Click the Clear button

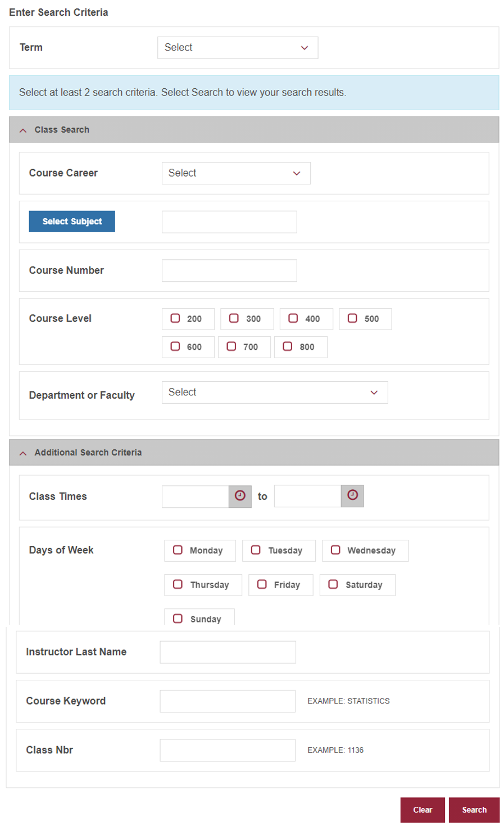point(423,810)
